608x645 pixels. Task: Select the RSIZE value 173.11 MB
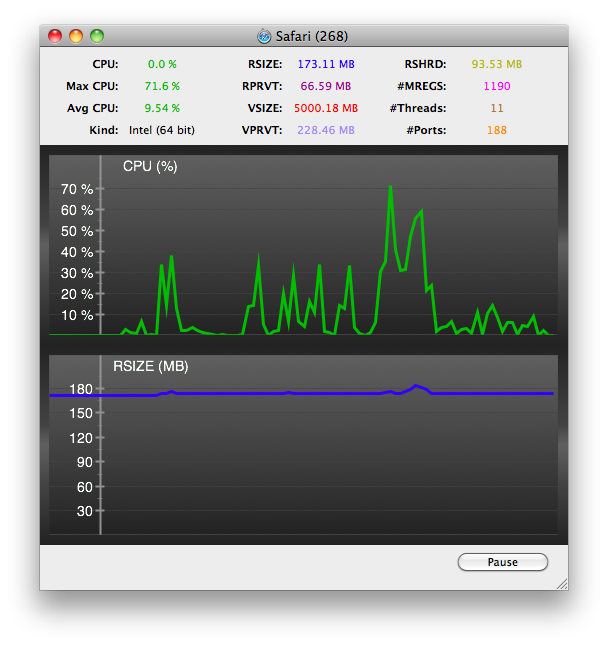(x=326, y=64)
